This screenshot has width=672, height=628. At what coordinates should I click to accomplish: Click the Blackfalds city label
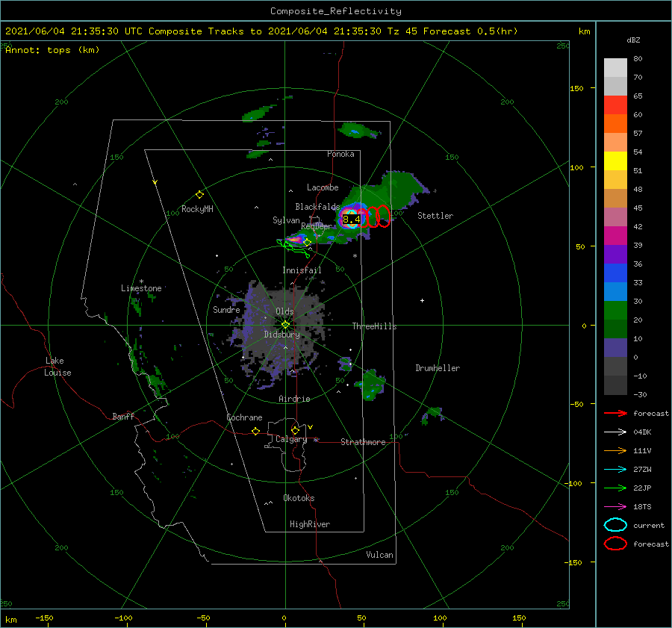point(317,207)
